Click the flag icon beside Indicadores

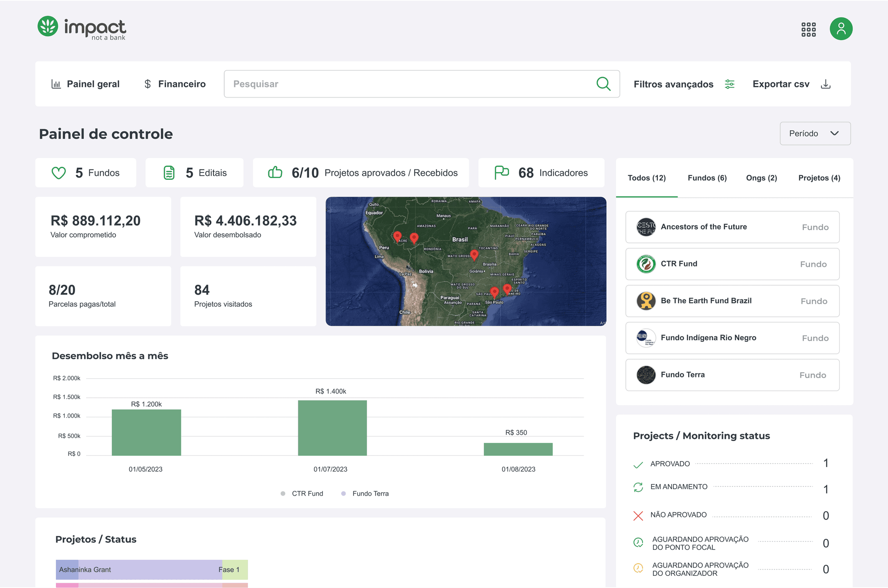pos(502,172)
